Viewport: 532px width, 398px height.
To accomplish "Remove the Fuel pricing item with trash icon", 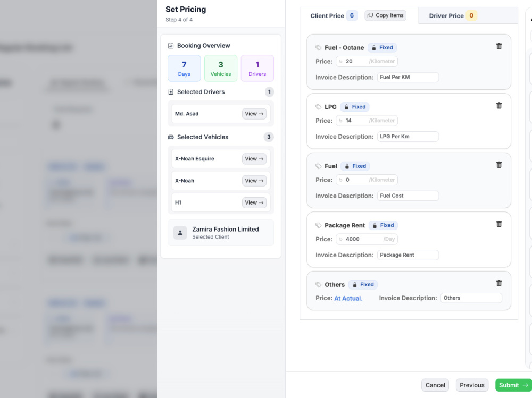I will pos(499,165).
